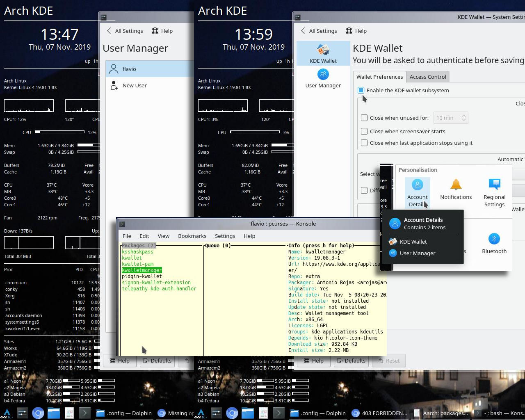The height and width of the screenshot is (420, 525).
Task: Click the Packages (7) pane header
Action: [139, 246]
